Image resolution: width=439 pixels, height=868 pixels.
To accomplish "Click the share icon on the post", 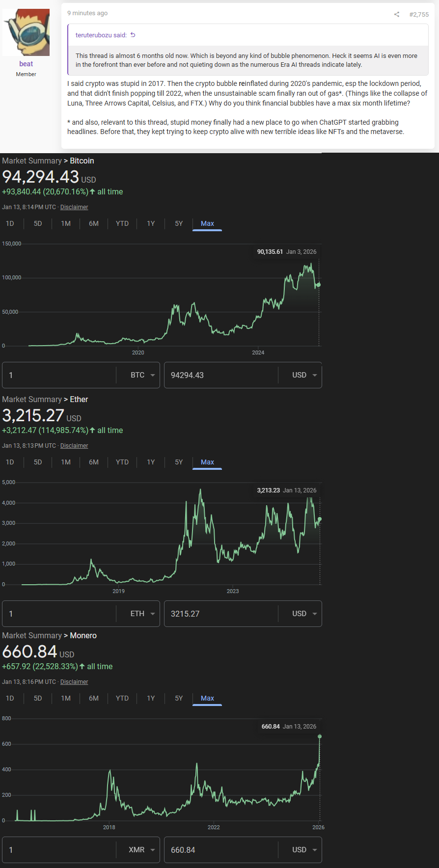I will (397, 14).
